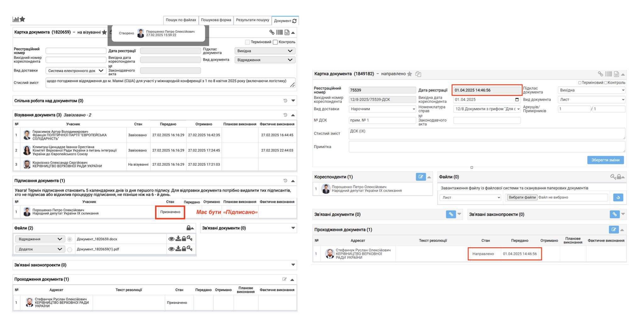Image resolution: width=644 pixels, height=336 pixels.
Task: Open the Вид доставки dropdown with Нарочним
Action: point(382,109)
